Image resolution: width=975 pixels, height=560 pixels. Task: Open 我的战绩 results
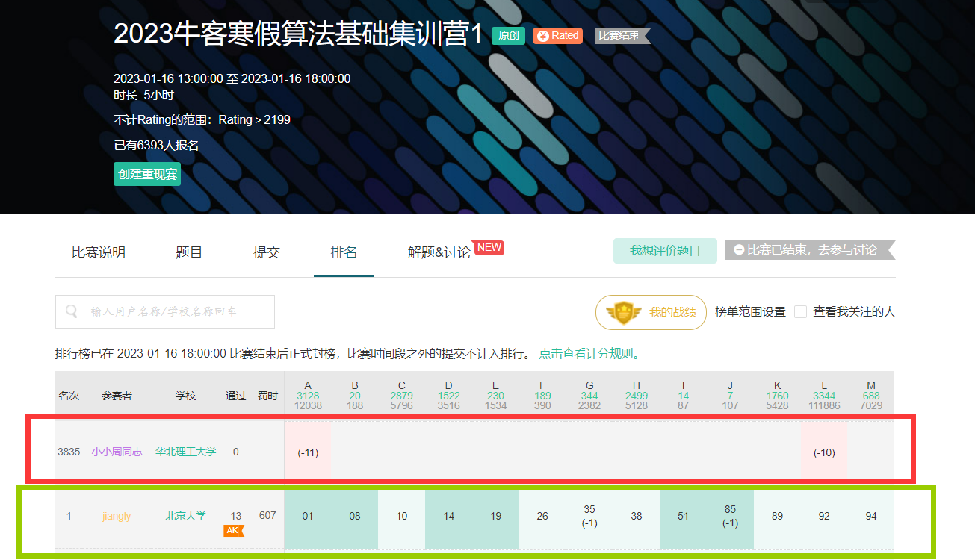tap(651, 312)
